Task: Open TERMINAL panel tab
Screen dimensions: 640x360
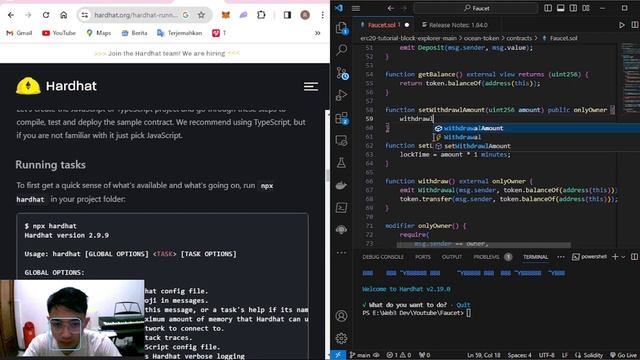Action: click(536, 257)
